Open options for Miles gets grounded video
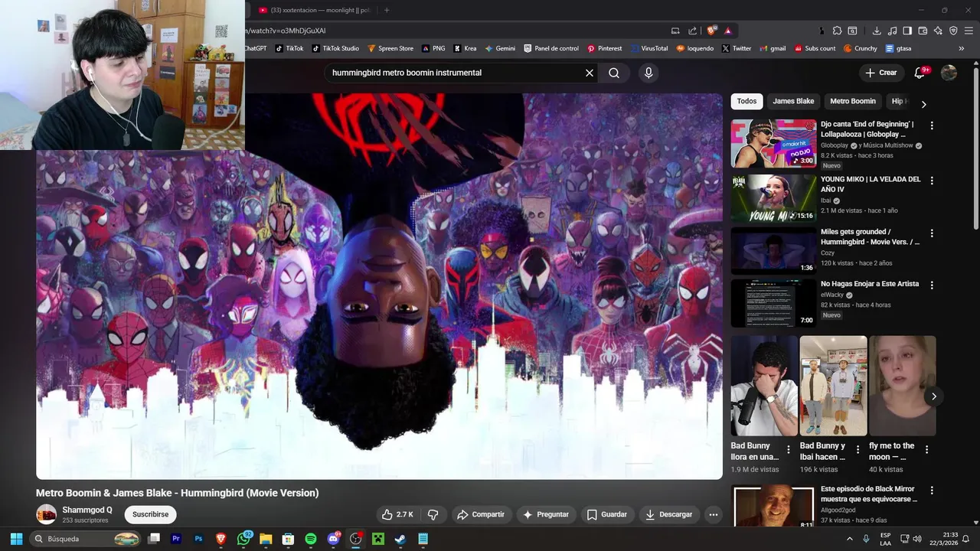The image size is (980, 551). pos(932,233)
